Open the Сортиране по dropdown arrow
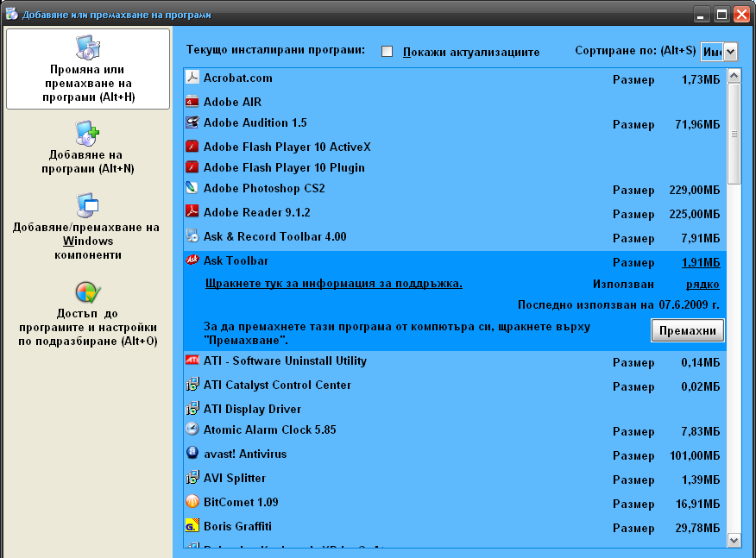Viewport: 756px width, 558px height. pyautogui.click(x=731, y=52)
